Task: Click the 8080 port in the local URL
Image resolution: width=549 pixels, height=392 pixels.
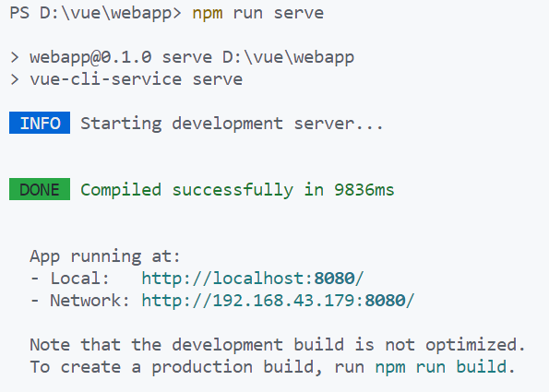Action: (335, 279)
